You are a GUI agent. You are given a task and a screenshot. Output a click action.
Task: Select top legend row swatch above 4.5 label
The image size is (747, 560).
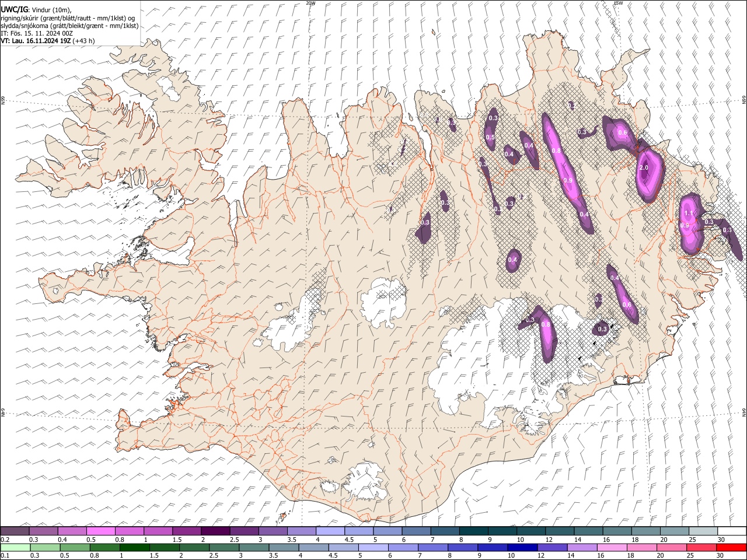tap(359, 531)
